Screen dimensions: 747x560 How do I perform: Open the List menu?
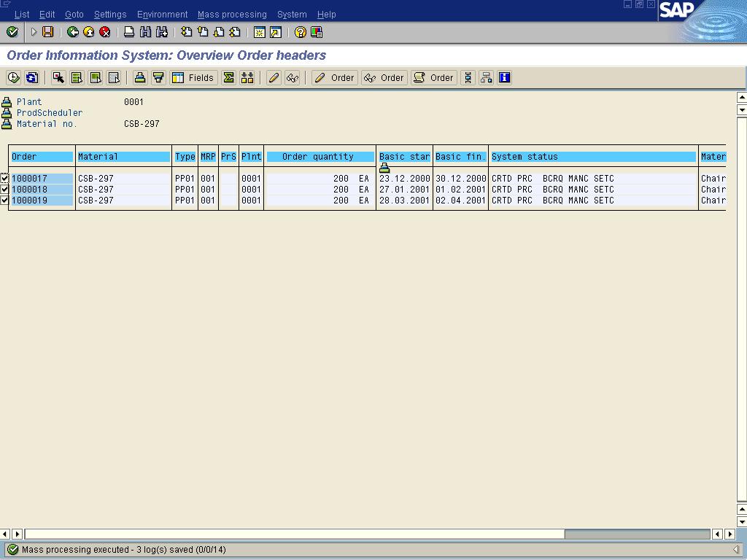[x=22, y=15]
